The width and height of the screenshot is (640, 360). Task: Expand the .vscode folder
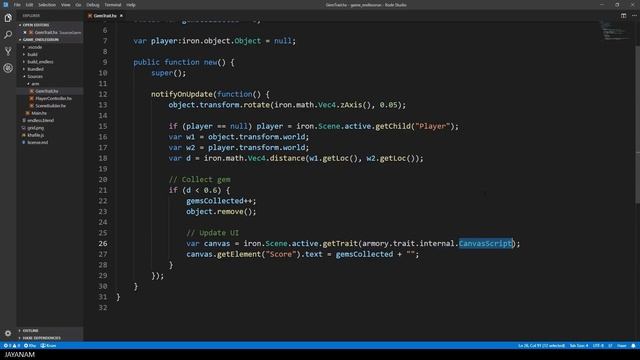click(35, 47)
